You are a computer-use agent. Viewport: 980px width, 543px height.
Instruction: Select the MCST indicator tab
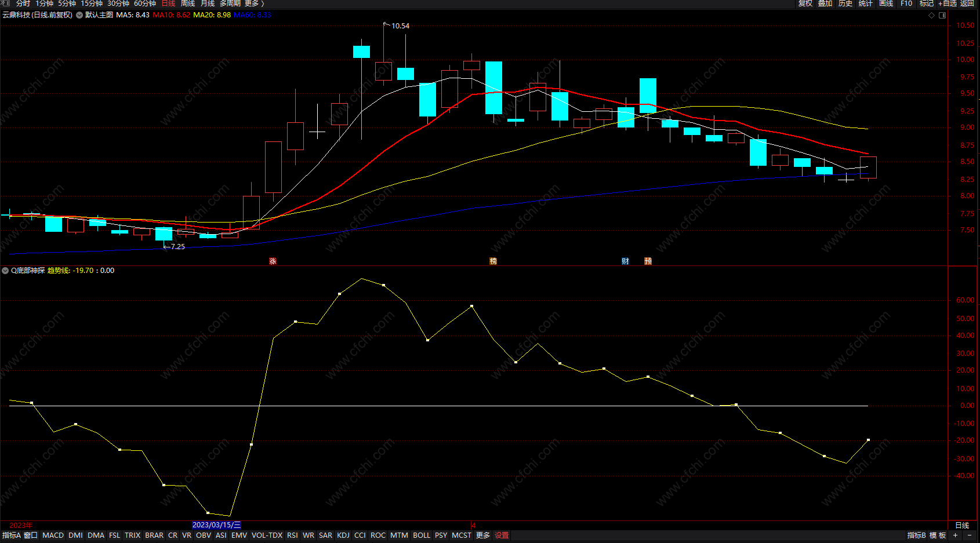click(x=462, y=535)
